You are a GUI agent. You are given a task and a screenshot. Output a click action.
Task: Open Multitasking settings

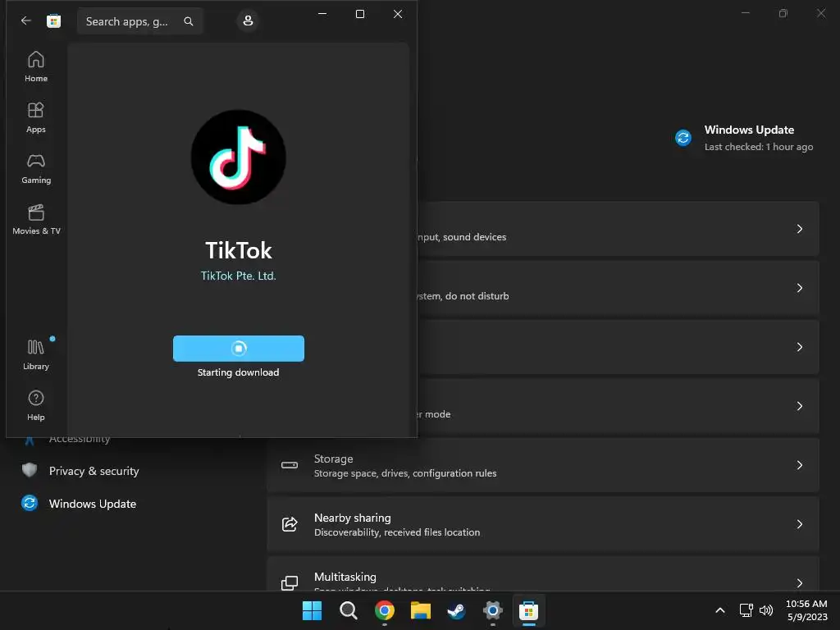(543, 573)
